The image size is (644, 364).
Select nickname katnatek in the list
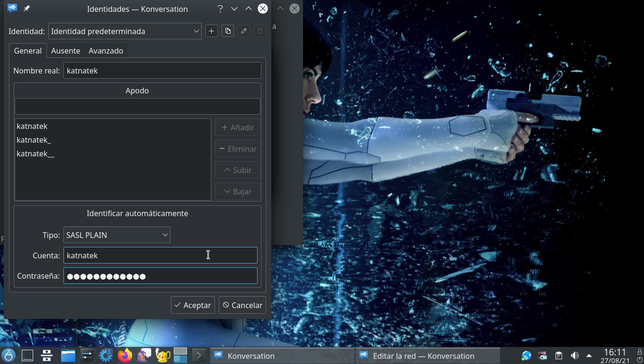pyautogui.click(x=113, y=126)
